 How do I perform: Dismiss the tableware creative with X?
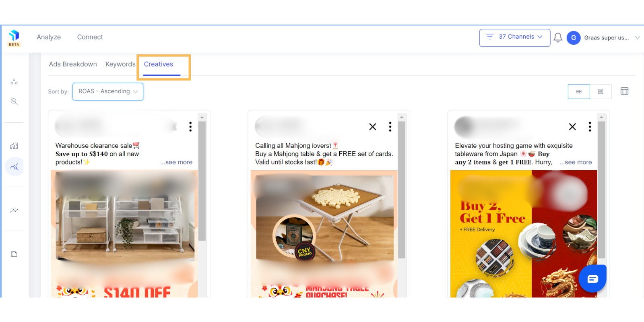click(572, 127)
